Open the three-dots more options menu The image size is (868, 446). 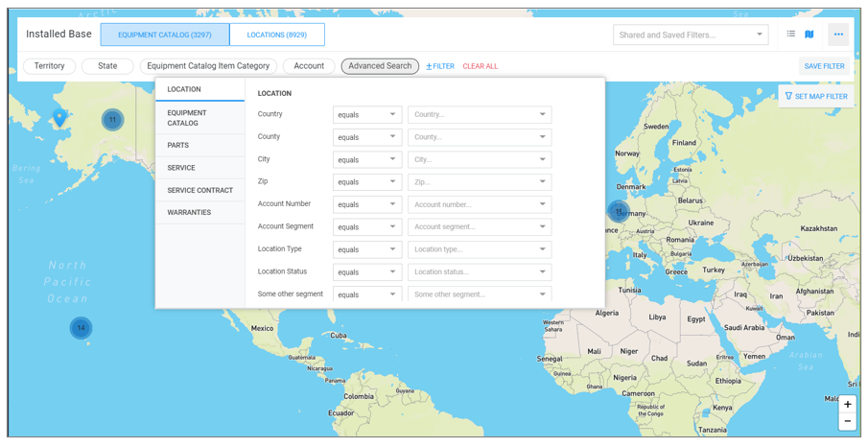(838, 35)
